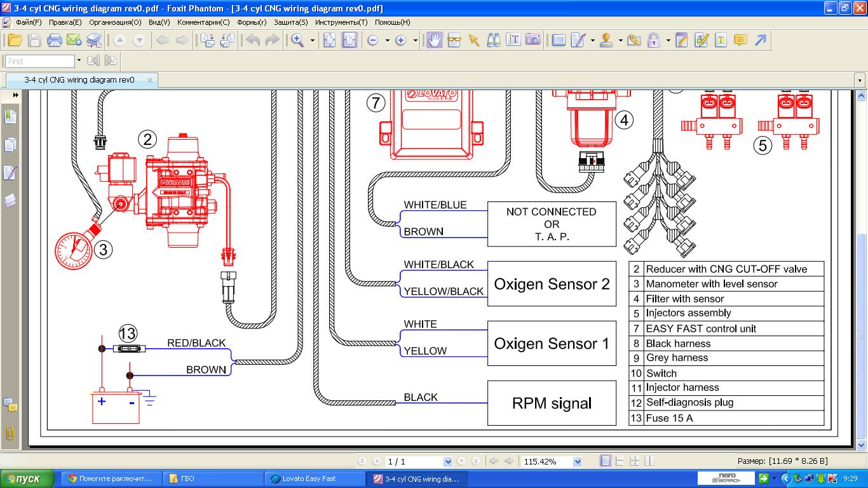The width and height of the screenshot is (868, 488).
Task: Open the pages panel in sidebar
Action: (10, 145)
